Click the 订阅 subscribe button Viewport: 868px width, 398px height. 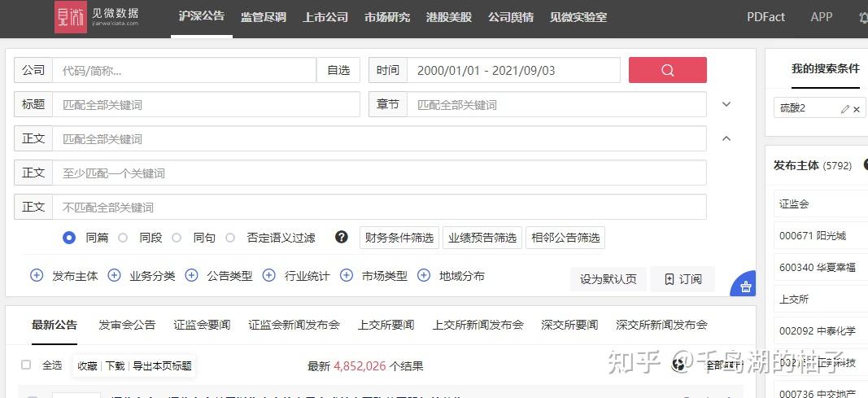coord(683,279)
